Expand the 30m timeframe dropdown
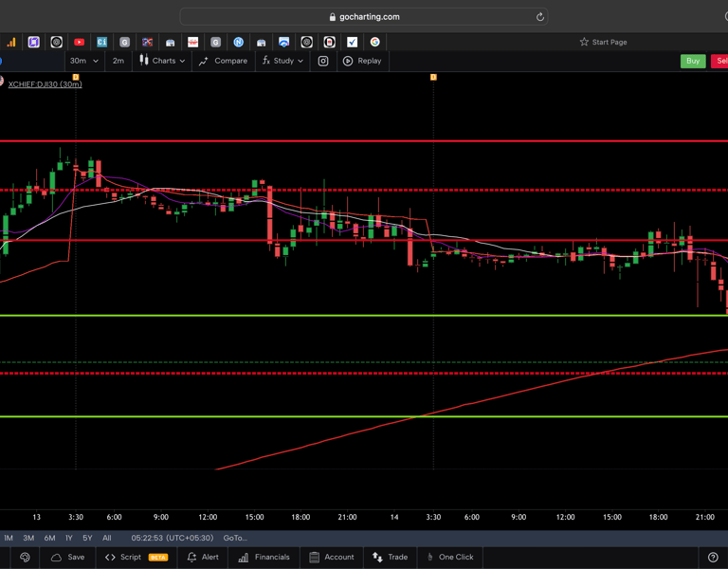Screen dimensions: 728x569 coord(84,61)
